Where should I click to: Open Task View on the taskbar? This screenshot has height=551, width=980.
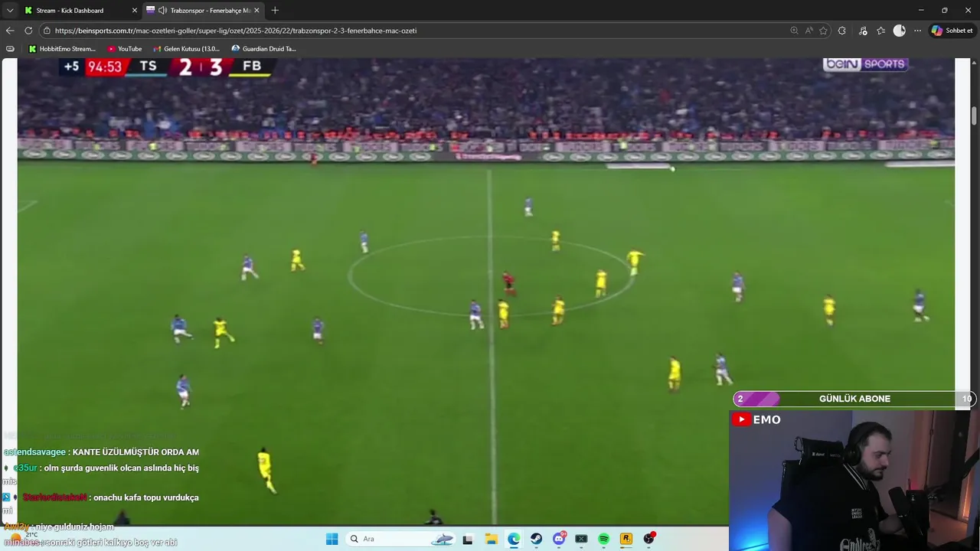point(468,539)
